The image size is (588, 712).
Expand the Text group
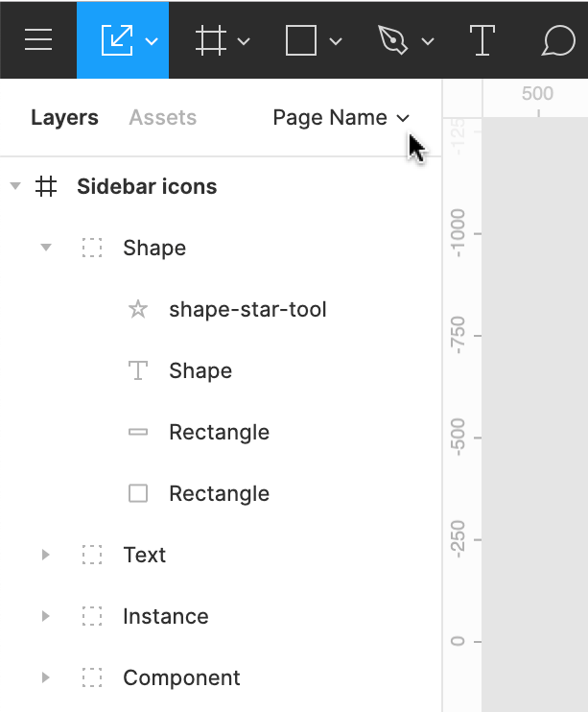(45, 555)
